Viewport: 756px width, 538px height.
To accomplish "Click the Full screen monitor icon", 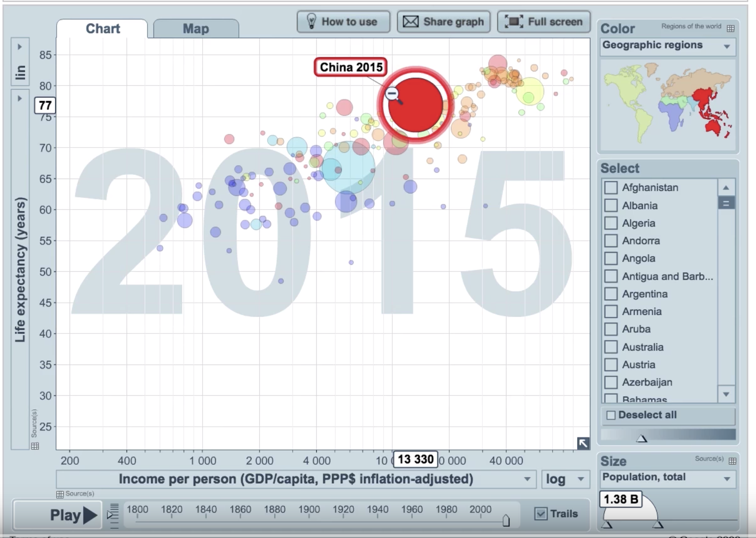I will [x=513, y=22].
